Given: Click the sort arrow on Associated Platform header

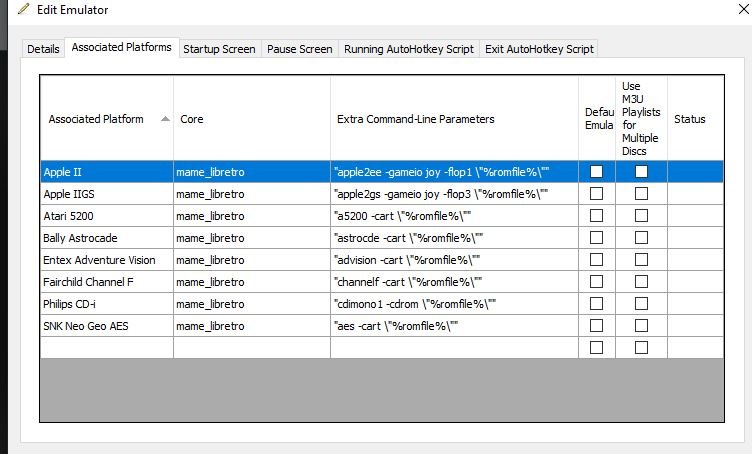Looking at the screenshot, I should pos(165,119).
